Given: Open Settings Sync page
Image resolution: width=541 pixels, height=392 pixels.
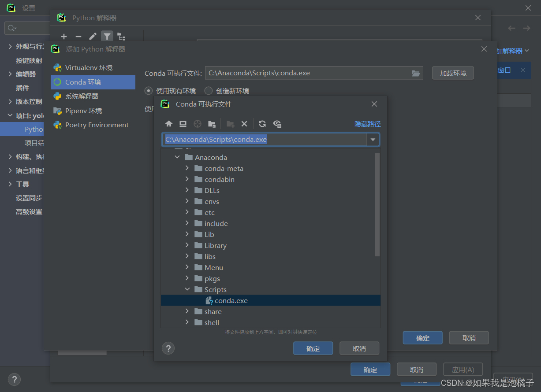Looking at the screenshot, I should click(29, 198).
